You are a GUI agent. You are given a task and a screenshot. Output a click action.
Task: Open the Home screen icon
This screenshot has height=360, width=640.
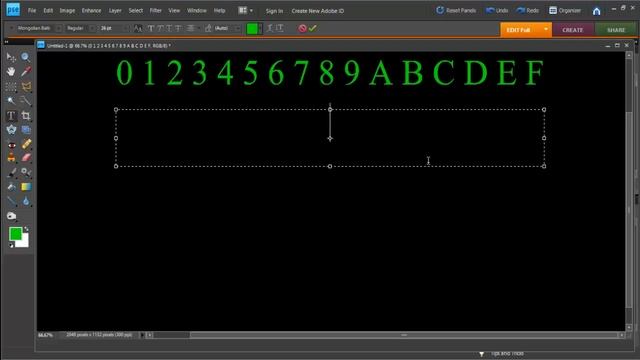coord(596,11)
